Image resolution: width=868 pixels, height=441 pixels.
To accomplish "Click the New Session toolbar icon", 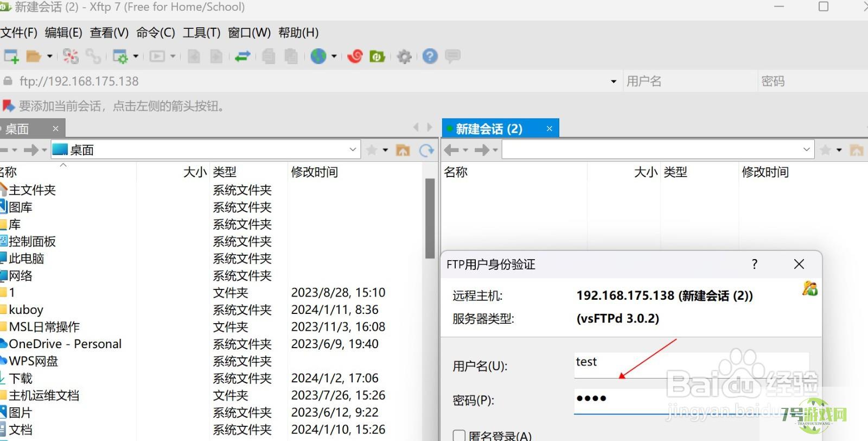I will 11,56.
